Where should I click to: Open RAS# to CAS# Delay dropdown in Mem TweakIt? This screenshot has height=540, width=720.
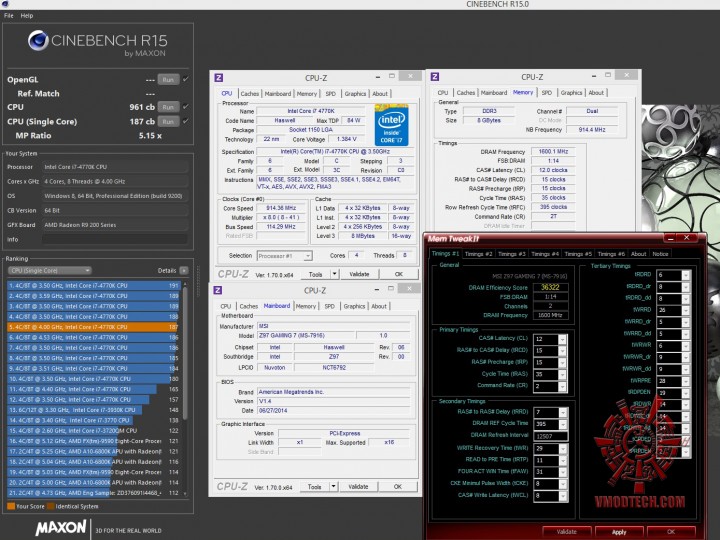[562, 350]
